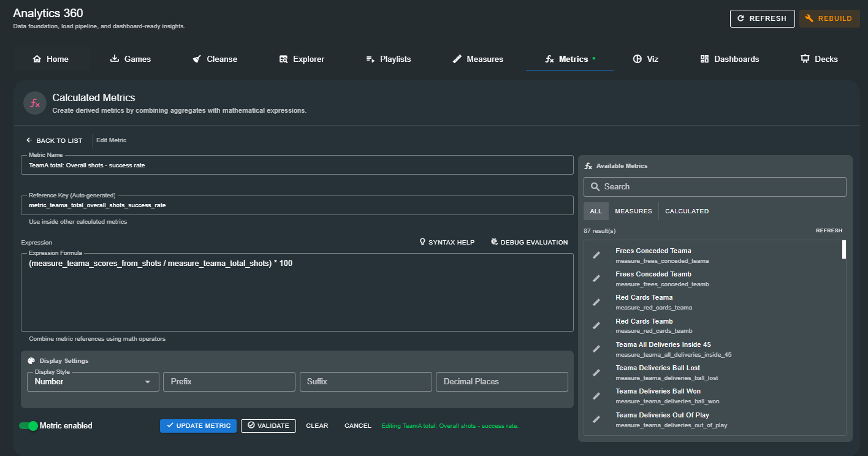Click the palette icon beside Display Settings

(32, 361)
